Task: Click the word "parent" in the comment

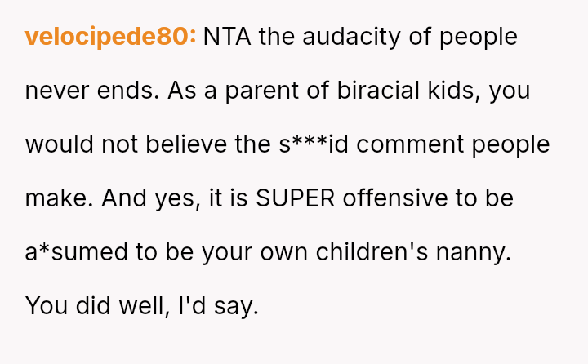Action: coord(257,91)
